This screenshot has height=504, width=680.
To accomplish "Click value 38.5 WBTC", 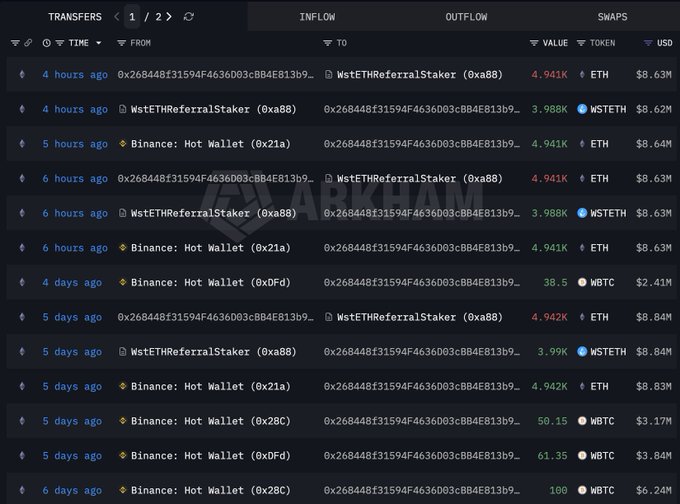I will coord(555,282).
